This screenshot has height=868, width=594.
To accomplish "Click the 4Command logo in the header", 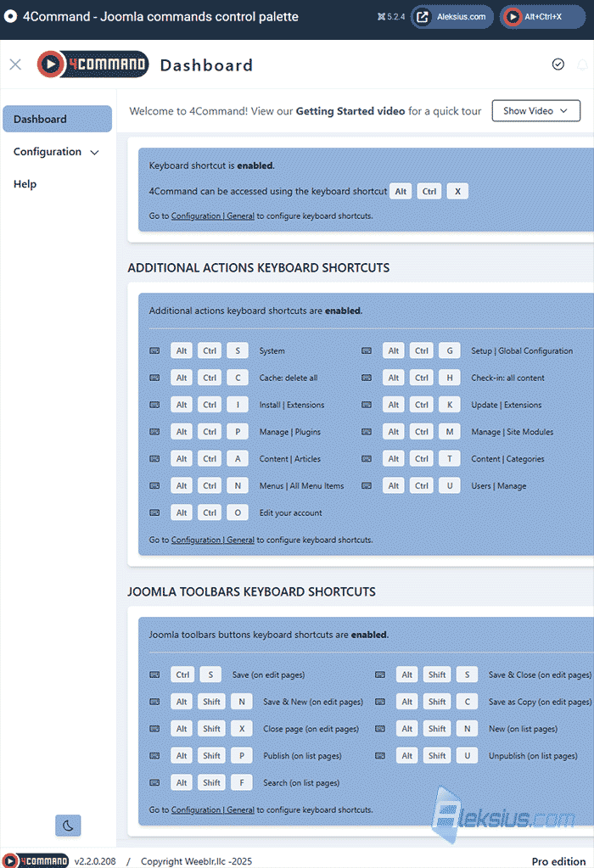I will 93,64.
